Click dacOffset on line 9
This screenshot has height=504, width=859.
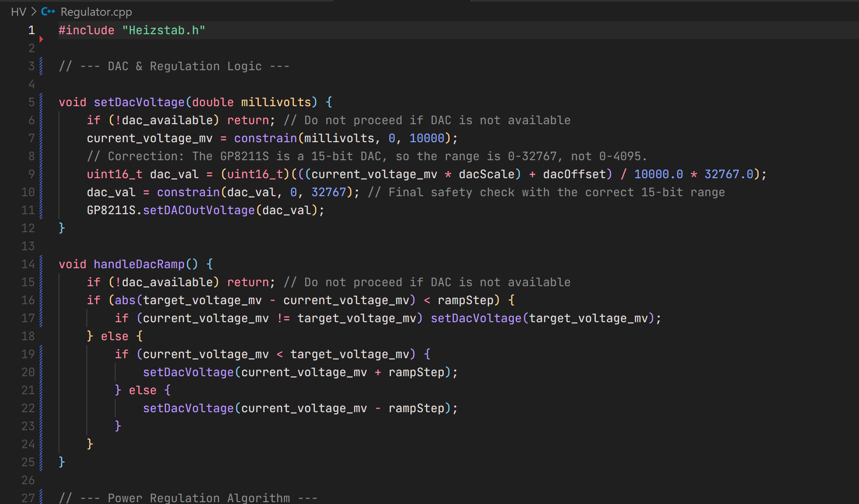pyautogui.click(x=574, y=174)
